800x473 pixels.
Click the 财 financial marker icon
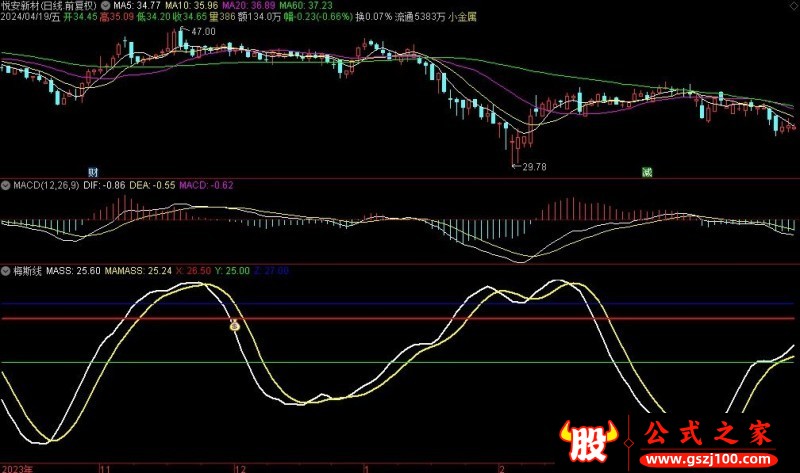92,172
